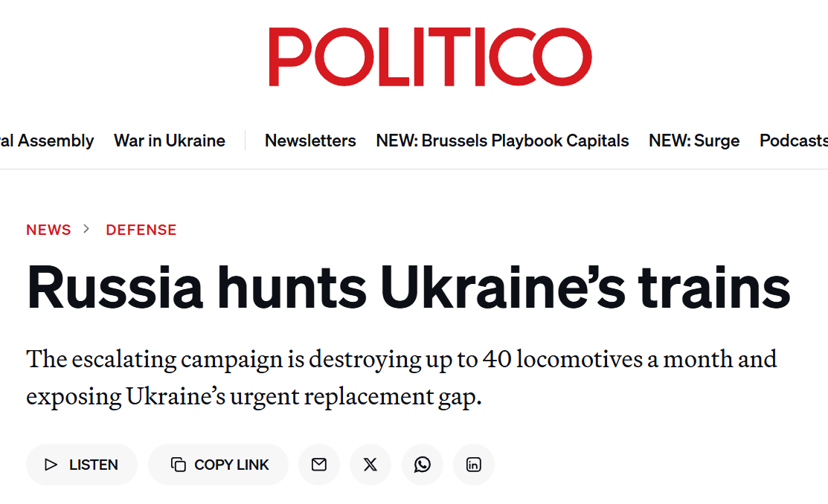This screenshot has width=828, height=504.
Task: Open the Podcasts nav item
Action: [x=794, y=140]
